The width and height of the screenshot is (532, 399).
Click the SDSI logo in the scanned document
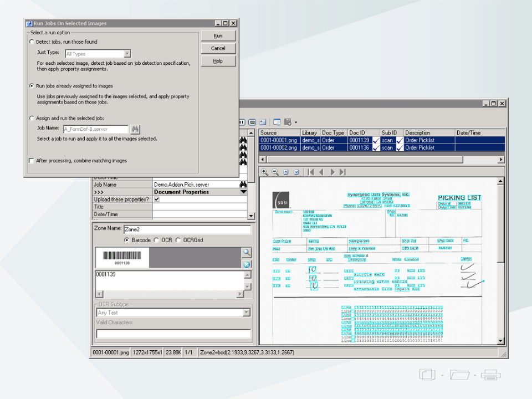282,200
